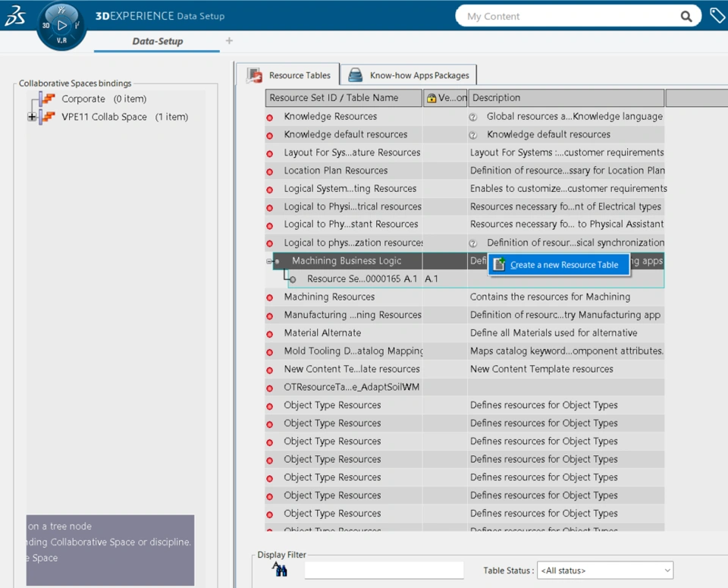The height and width of the screenshot is (588, 728).
Task: Click red dot beside OTResourceTa...e_AdaptSoilWM
Action: [x=270, y=388]
